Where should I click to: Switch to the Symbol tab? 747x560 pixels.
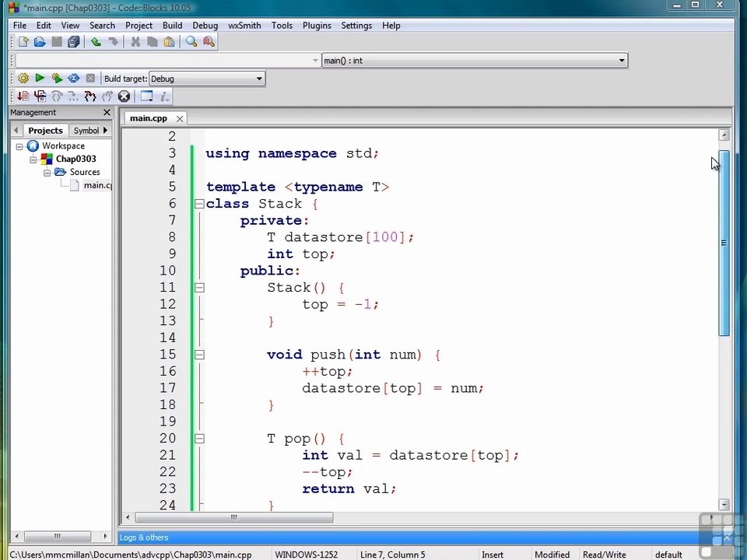pos(86,131)
